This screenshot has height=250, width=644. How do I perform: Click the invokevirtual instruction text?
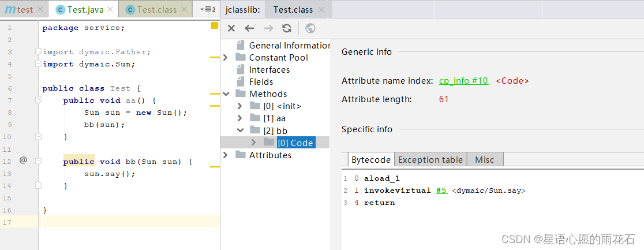coord(398,191)
